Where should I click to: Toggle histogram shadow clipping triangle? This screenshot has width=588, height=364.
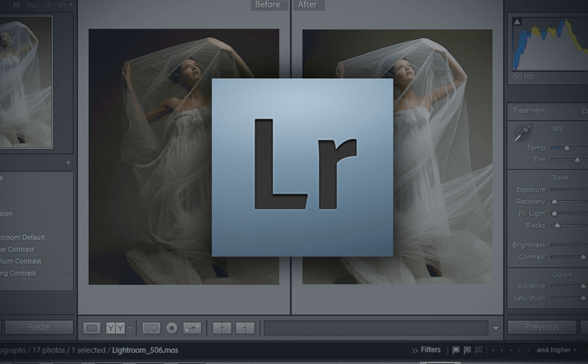click(x=517, y=21)
